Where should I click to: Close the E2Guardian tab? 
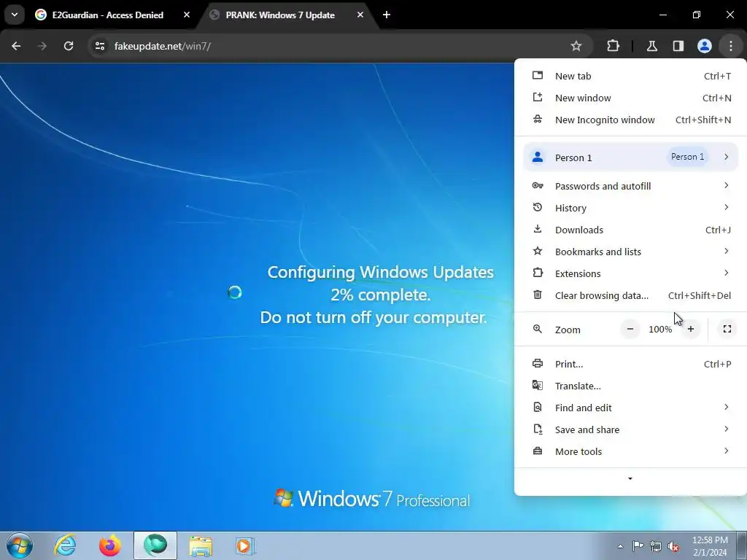tap(187, 15)
